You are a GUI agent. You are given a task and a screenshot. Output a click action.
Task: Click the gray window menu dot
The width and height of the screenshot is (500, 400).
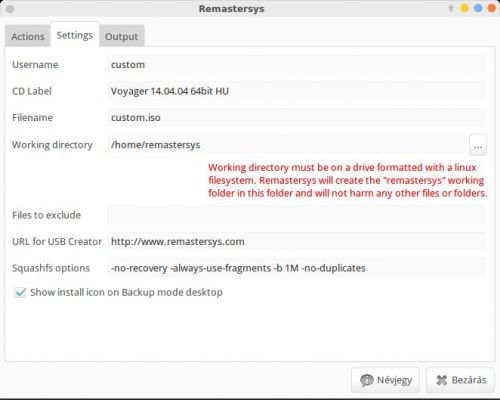click(x=10, y=9)
